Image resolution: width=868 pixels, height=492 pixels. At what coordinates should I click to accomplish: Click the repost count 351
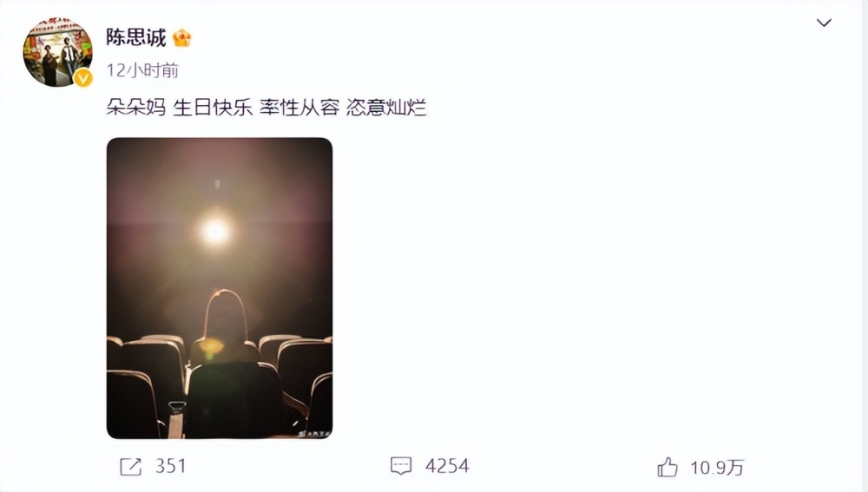(x=170, y=466)
